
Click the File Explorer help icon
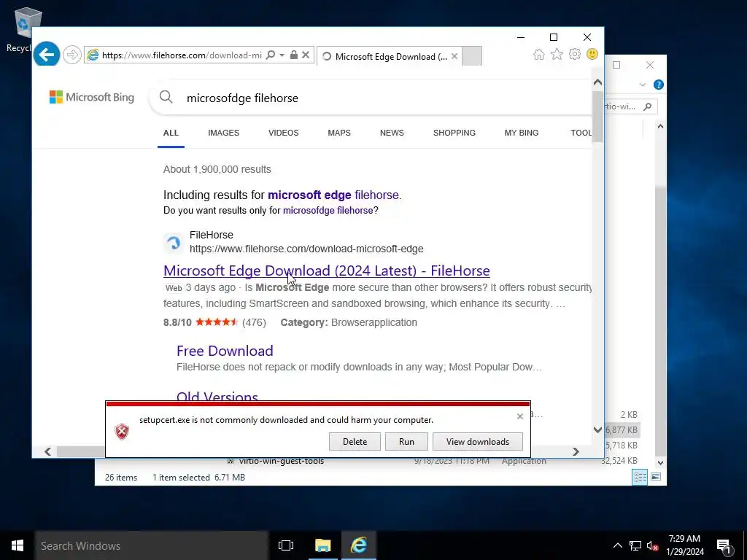[x=659, y=85]
